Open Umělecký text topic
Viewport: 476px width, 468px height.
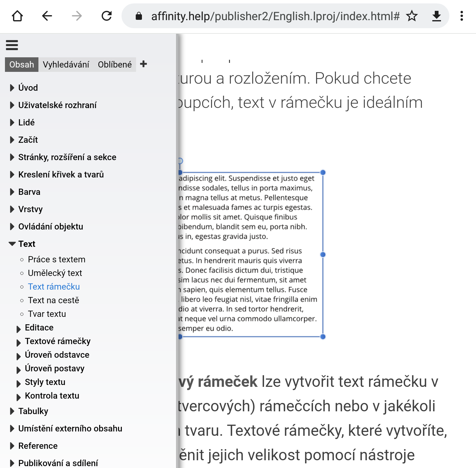coord(55,273)
